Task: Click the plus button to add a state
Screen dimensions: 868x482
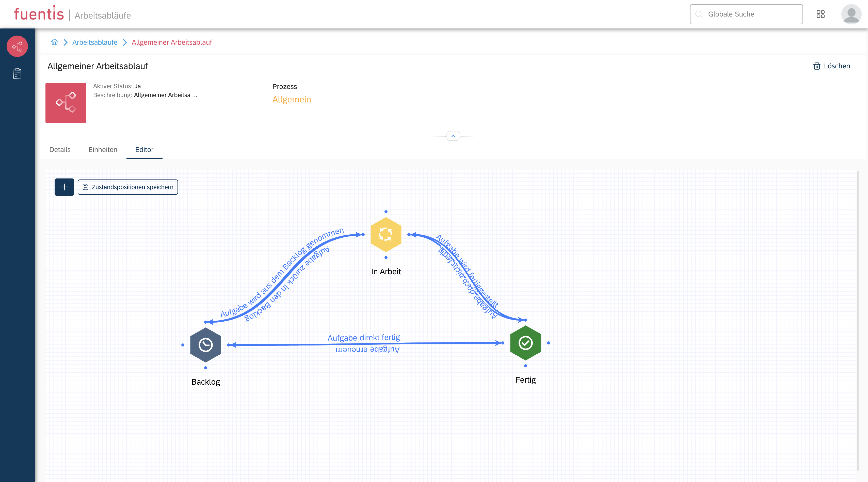Action: (x=64, y=187)
